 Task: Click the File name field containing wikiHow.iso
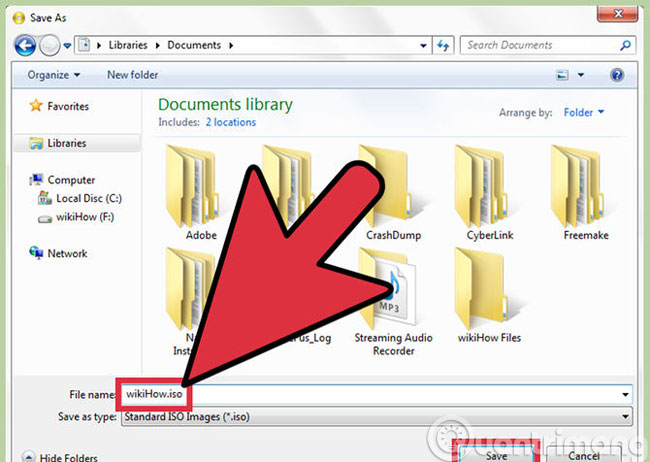coord(376,394)
